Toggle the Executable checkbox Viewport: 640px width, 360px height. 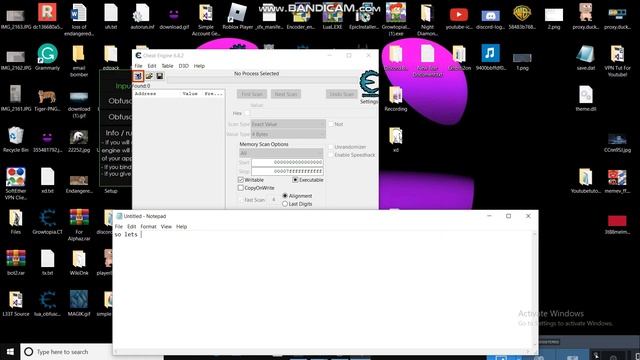pyautogui.click(x=295, y=180)
